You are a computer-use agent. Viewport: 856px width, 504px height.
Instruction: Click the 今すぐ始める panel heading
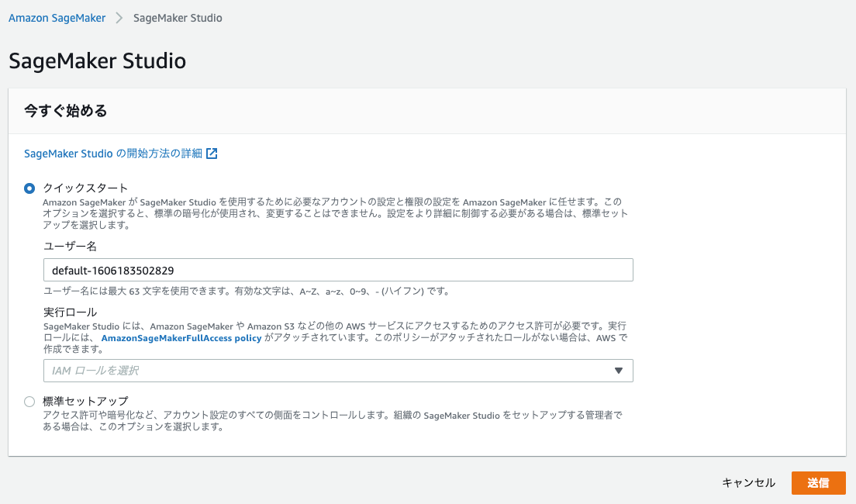(x=65, y=111)
